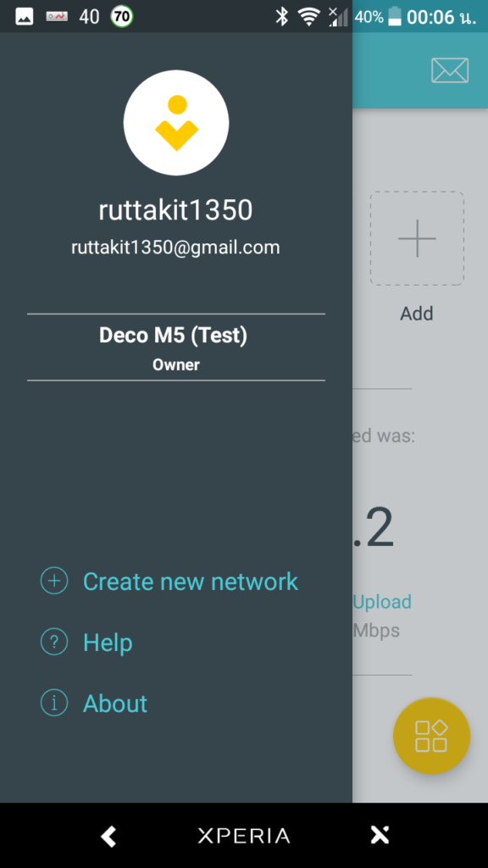Open Create new network
This screenshot has width=488, height=868.
191,581
